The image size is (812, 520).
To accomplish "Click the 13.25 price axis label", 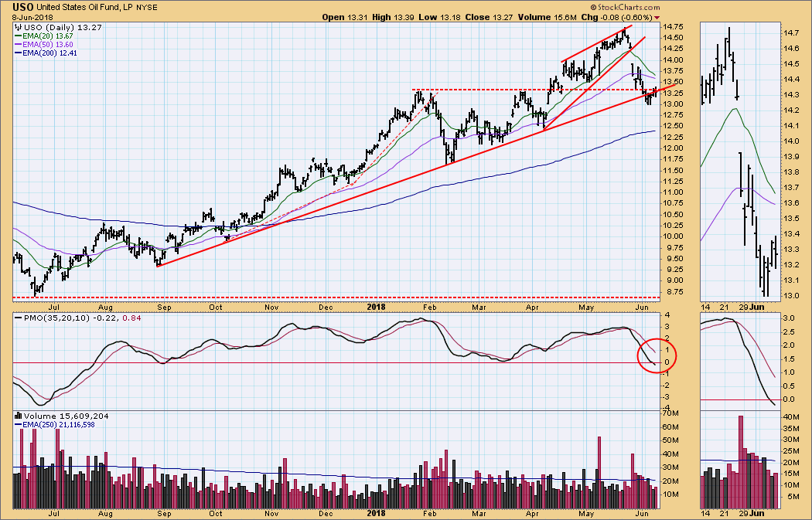I will [x=673, y=93].
